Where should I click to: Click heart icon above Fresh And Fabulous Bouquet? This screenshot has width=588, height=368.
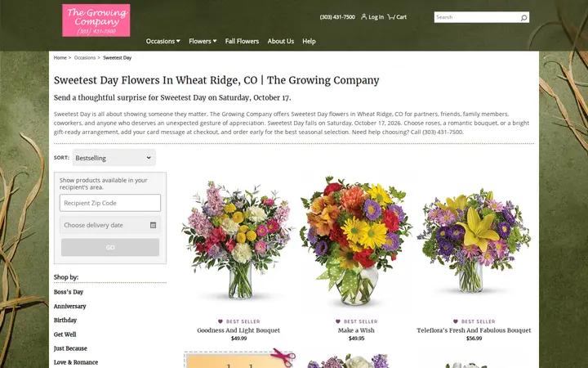click(x=455, y=321)
